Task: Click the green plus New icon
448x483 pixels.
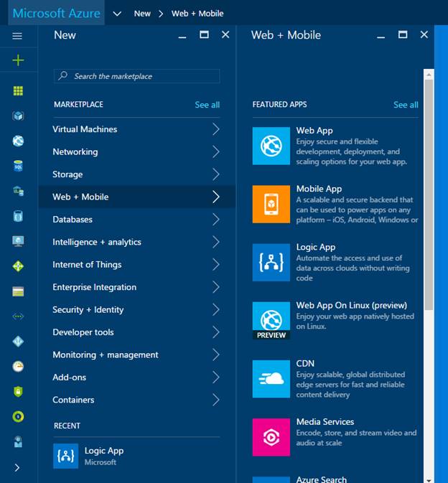Action: [x=18, y=60]
